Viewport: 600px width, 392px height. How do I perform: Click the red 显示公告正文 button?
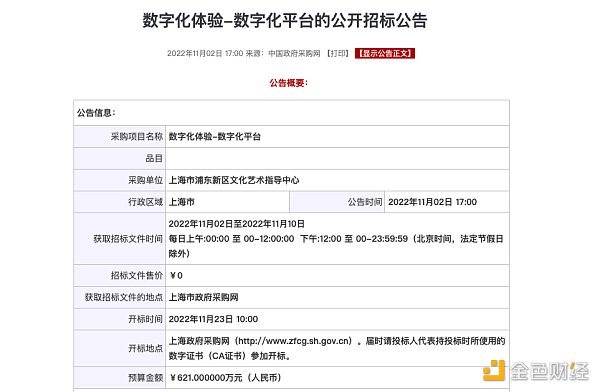coord(385,53)
